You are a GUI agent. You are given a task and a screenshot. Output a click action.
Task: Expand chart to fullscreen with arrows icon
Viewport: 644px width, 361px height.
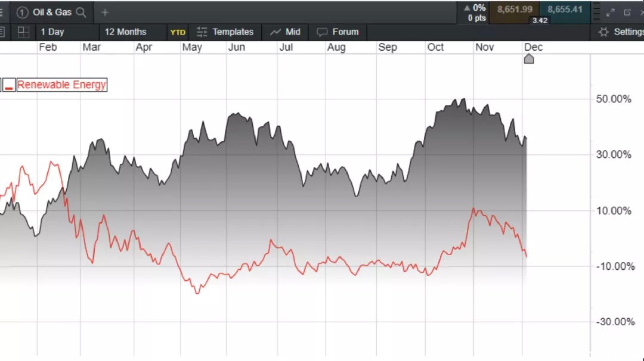click(x=611, y=13)
